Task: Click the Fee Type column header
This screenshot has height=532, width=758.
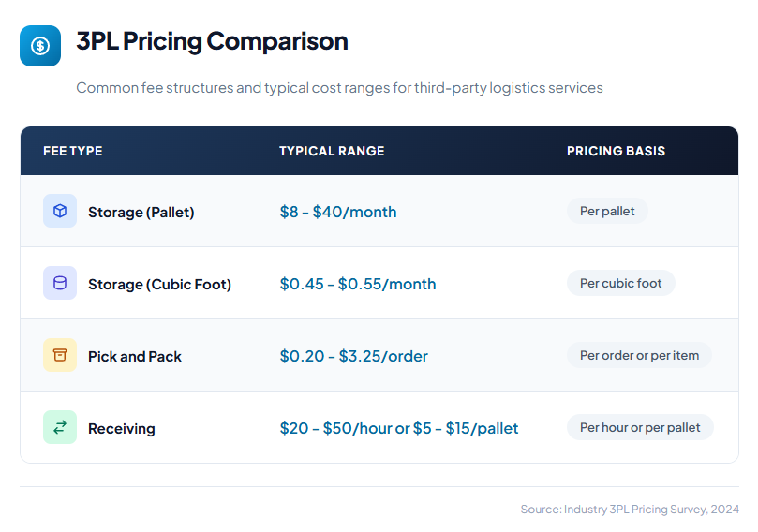Action: [x=73, y=151]
